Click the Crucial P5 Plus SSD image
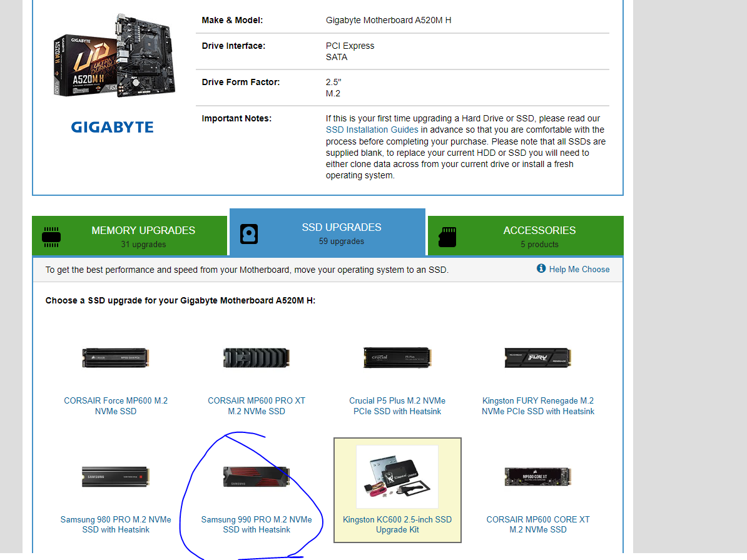The height and width of the screenshot is (560, 747). point(397,358)
